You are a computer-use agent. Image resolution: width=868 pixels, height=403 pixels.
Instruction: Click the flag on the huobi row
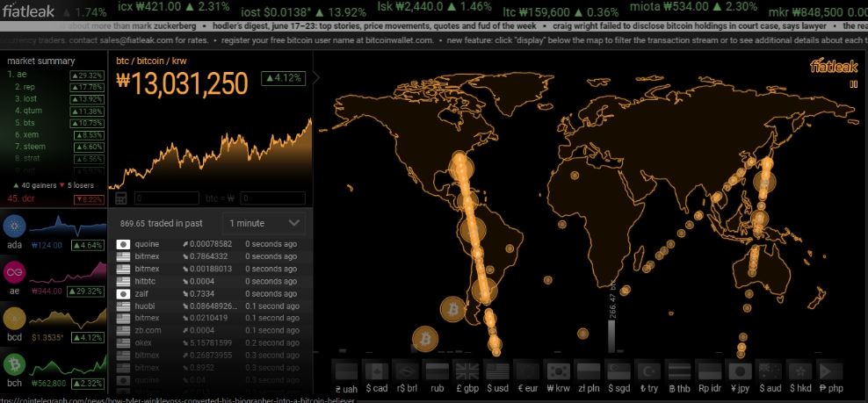pos(123,306)
